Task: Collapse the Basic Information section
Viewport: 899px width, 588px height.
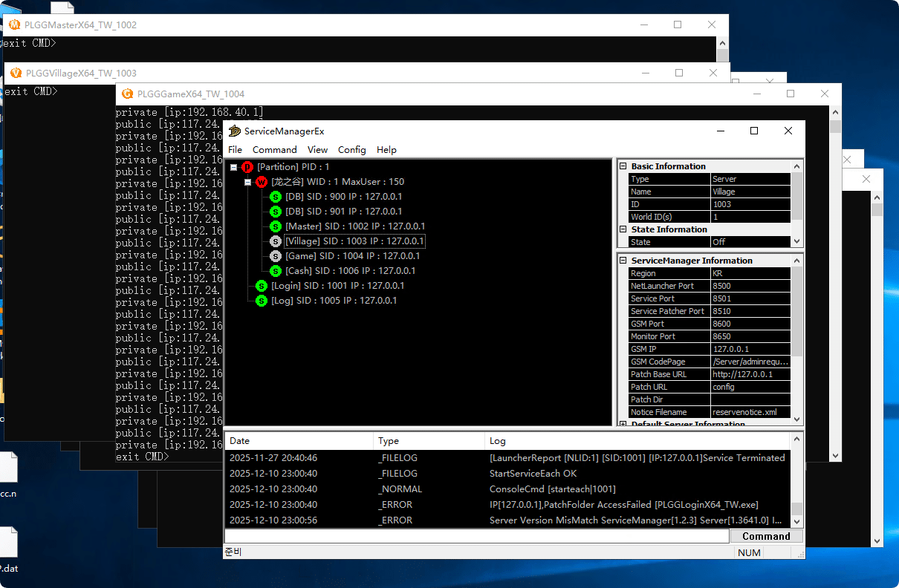Action: coord(623,166)
